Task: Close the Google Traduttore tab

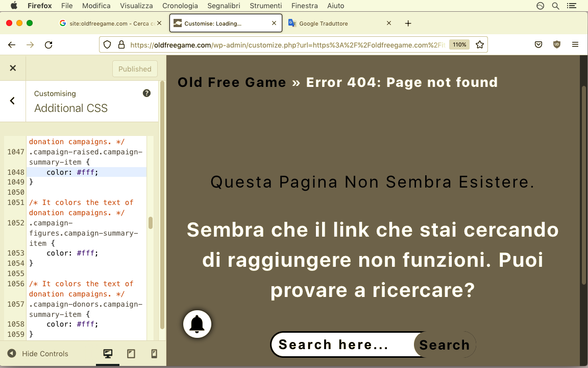Action: coord(389,24)
